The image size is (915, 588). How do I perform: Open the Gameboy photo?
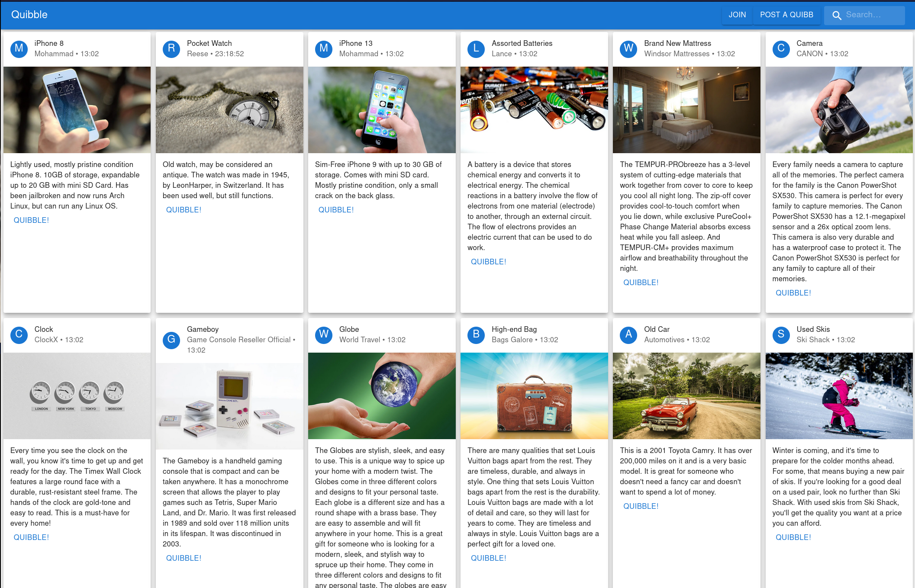pyautogui.click(x=229, y=406)
